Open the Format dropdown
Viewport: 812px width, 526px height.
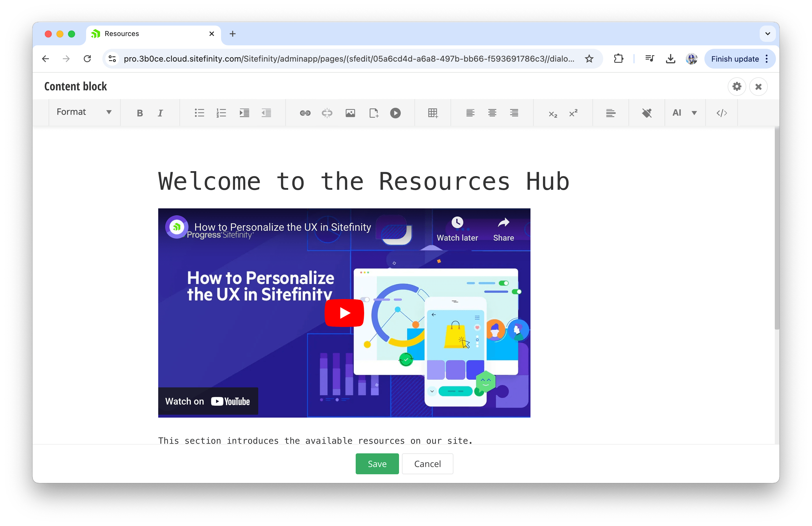[x=84, y=112]
